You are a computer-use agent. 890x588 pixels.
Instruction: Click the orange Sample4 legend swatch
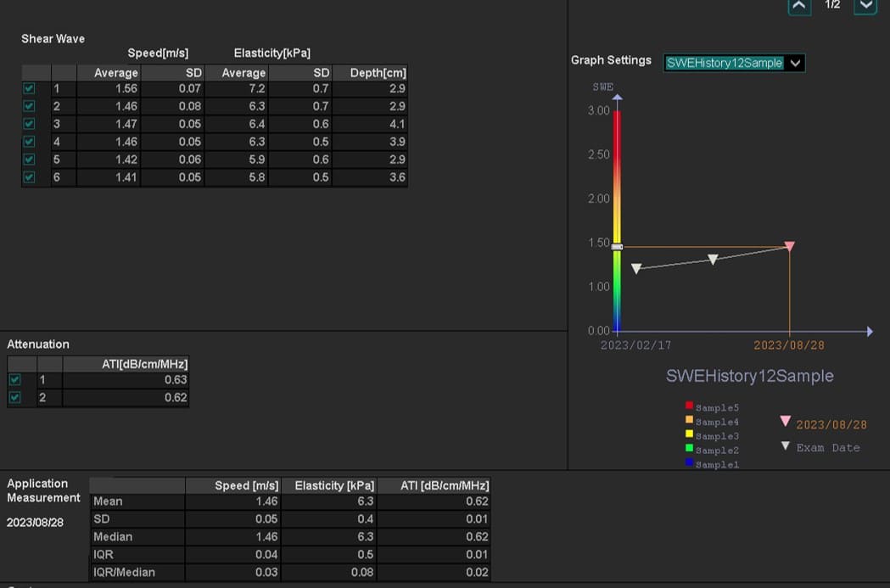(689, 419)
